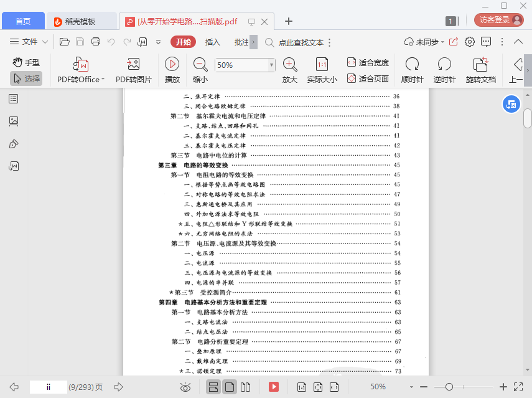Open outline/bookmarks side panel

point(14,99)
